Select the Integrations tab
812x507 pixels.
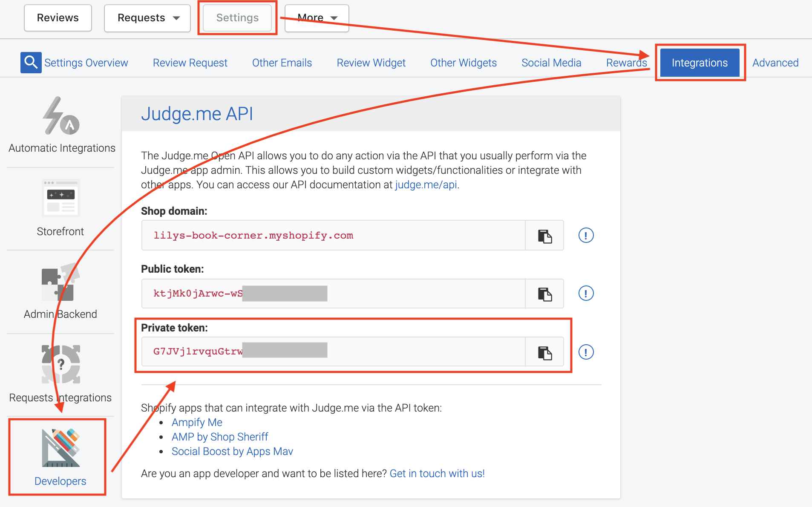tap(700, 63)
